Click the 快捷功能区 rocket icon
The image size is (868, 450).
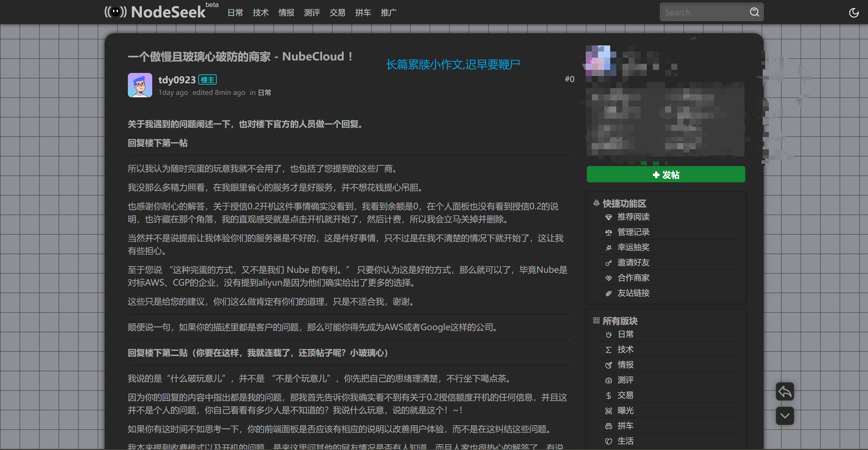click(596, 203)
